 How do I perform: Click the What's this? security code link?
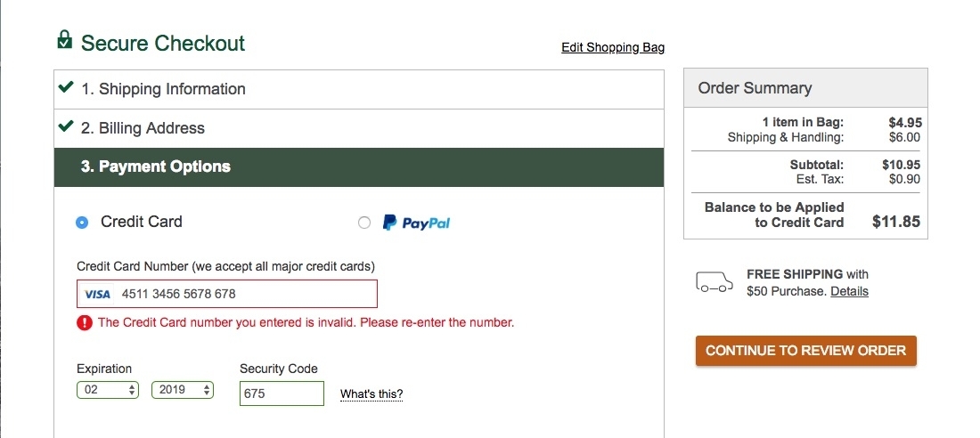click(x=372, y=393)
